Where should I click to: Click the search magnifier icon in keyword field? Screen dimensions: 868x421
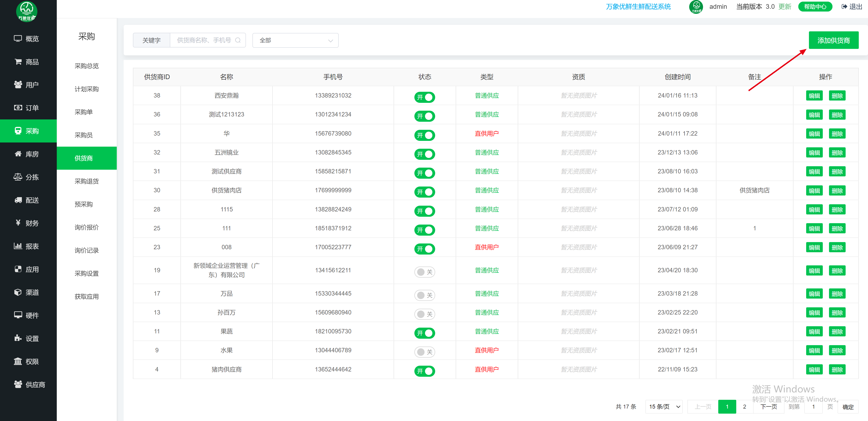click(x=238, y=40)
